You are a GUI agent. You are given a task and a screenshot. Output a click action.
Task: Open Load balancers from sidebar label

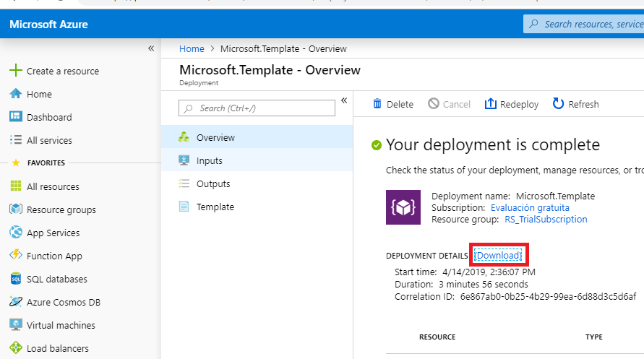click(x=58, y=348)
